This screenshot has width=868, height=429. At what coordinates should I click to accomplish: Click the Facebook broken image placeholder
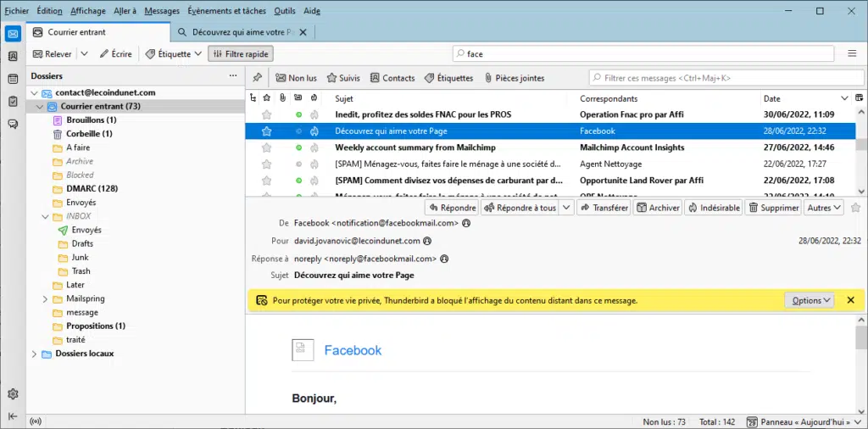(303, 350)
